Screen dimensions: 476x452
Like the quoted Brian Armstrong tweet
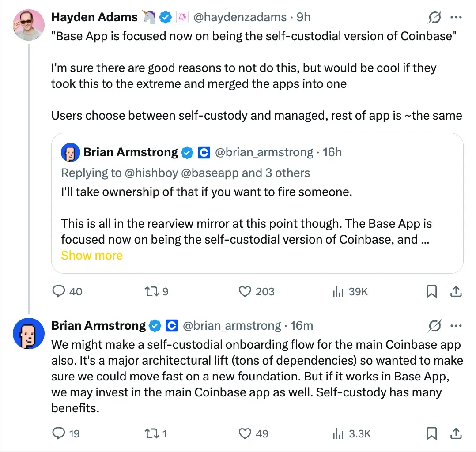(244, 291)
